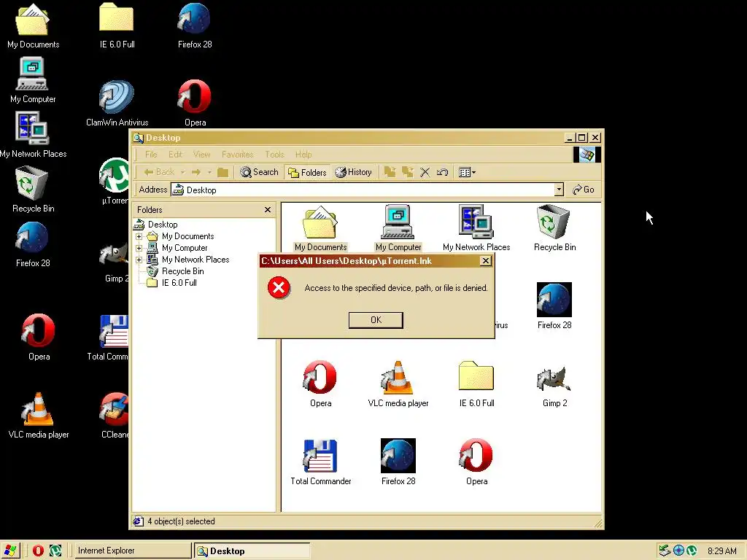Viewport: 747px width, 560px height.
Task: Click the Back toolbar button
Action: tap(160, 172)
